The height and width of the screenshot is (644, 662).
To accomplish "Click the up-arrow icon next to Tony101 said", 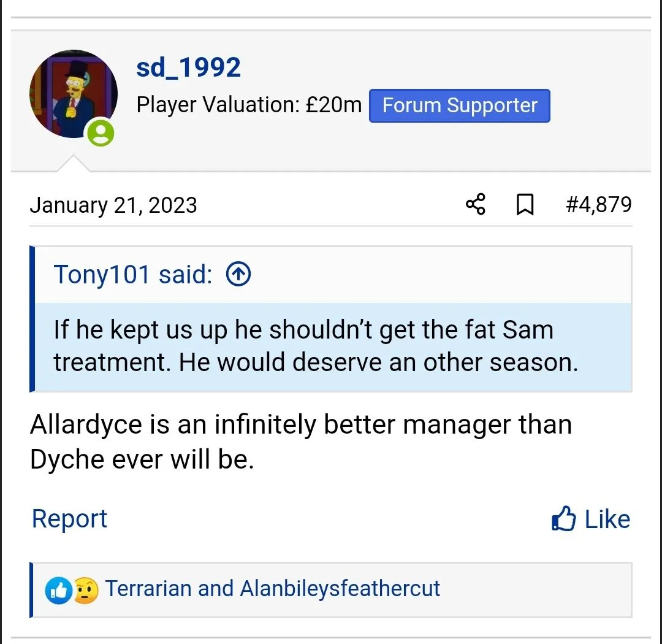I will pos(238,275).
